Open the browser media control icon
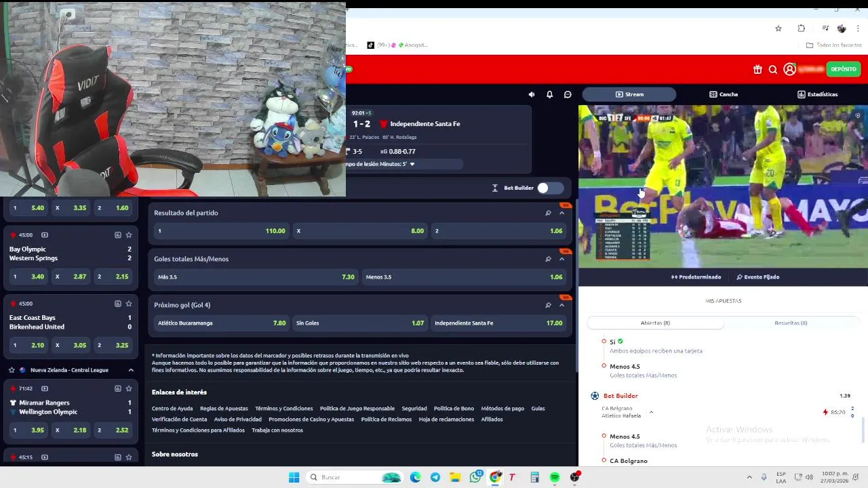This screenshot has height=488, width=868. 825,28
